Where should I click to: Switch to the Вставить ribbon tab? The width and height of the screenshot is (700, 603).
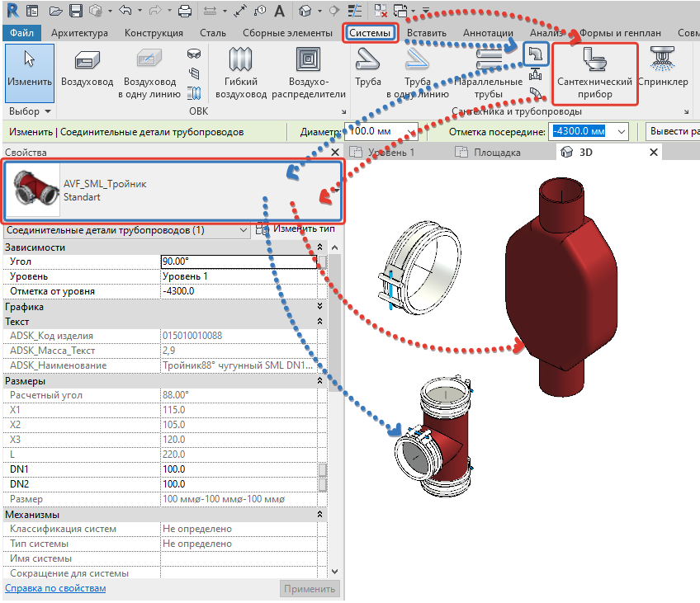click(427, 33)
